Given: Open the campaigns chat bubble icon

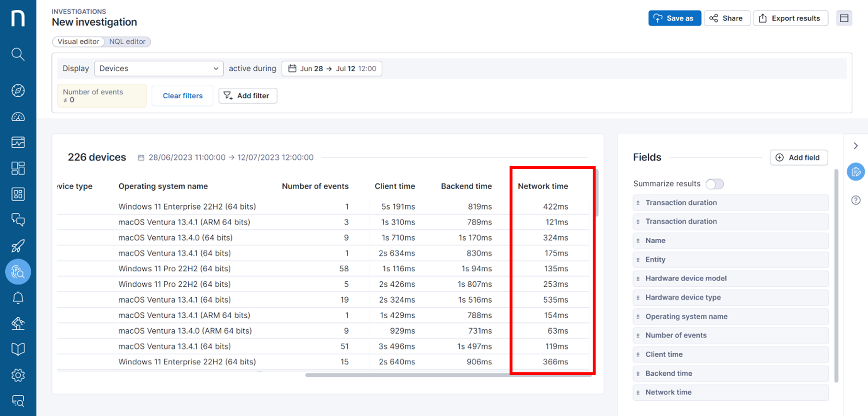Looking at the screenshot, I should coord(18,220).
